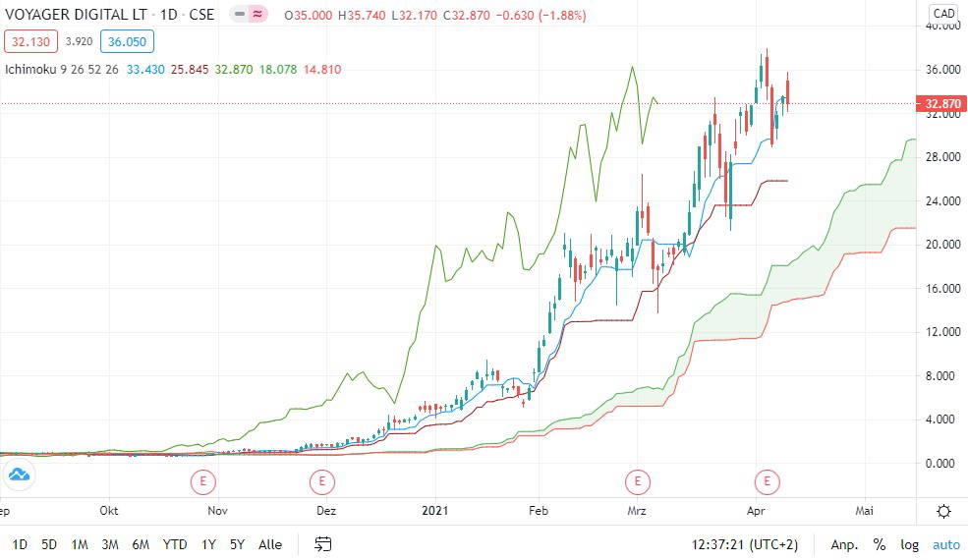Click the 12:37:21 (UTC+2) timezone clock

(x=745, y=544)
